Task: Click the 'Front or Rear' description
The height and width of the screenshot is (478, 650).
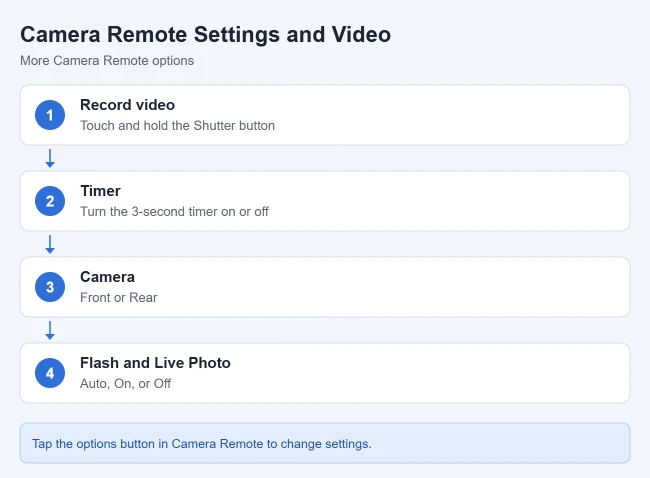Action: 119,298
